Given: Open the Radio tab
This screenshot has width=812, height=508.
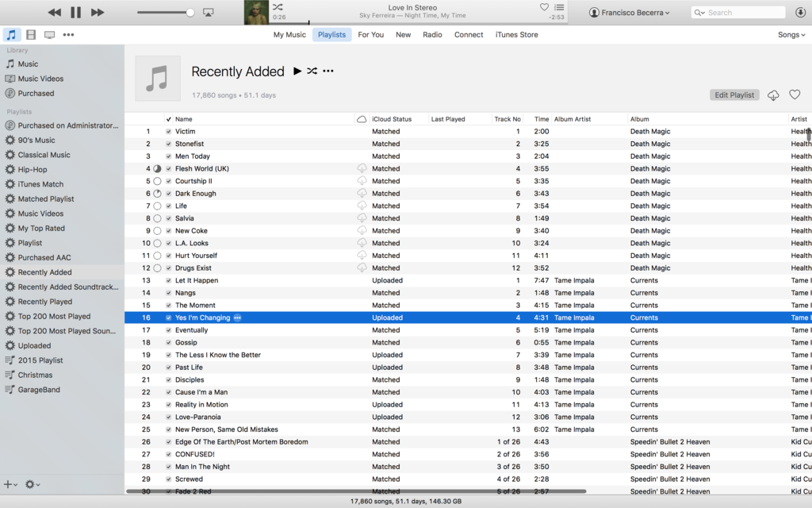Looking at the screenshot, I should coord(432,35).
